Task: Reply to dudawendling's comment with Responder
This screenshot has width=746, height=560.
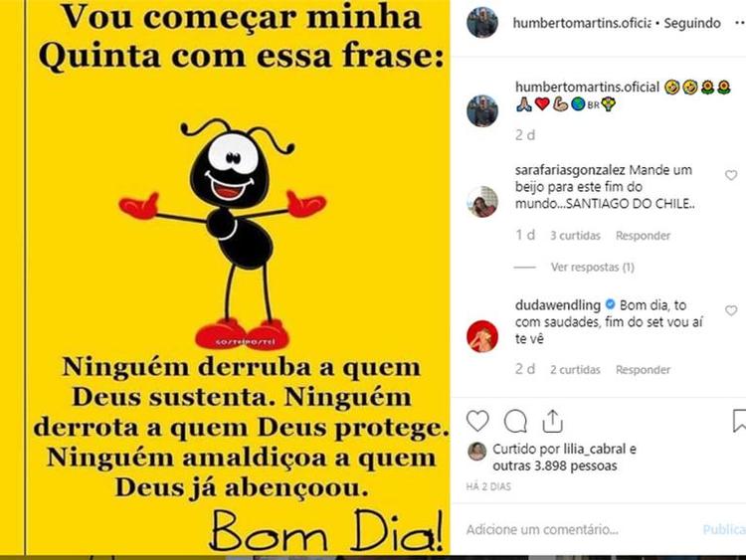Action: click(643, 370)
